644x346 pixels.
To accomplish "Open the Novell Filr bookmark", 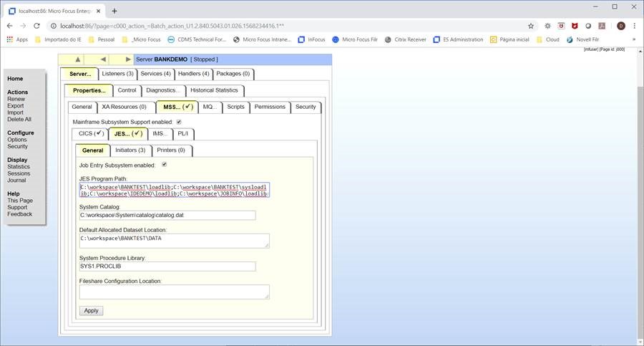I will coord(582,39).
